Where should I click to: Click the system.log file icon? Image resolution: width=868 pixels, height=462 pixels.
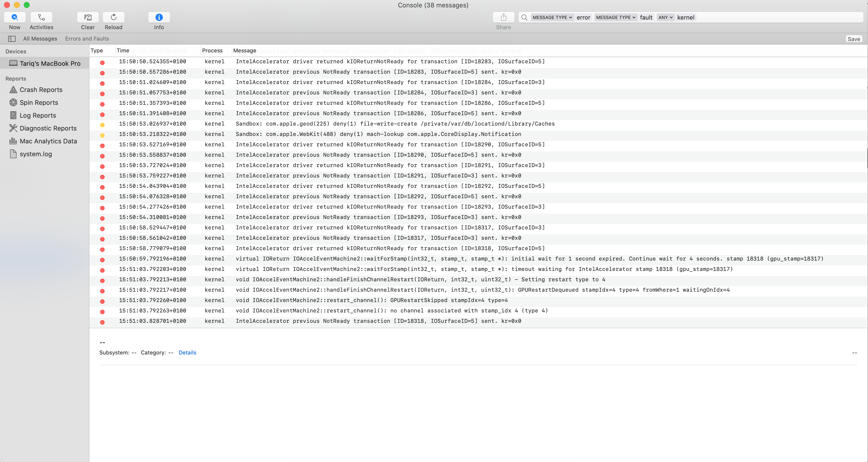coord(13,154)
